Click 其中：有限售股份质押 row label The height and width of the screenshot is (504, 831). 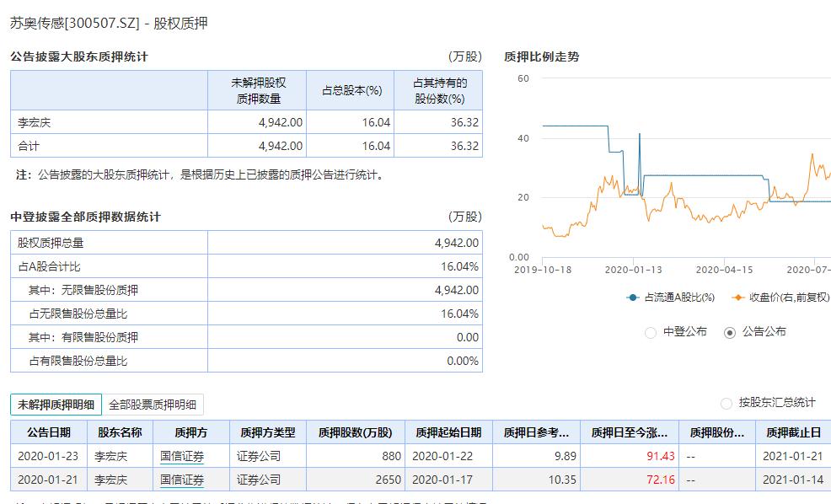point(83,337)
